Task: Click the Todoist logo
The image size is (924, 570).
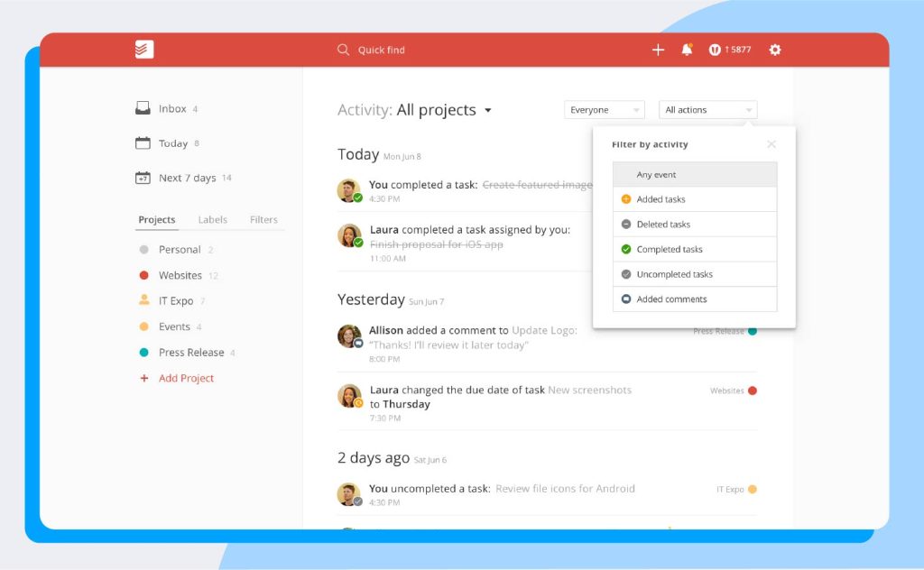Action: pos(142,50)
